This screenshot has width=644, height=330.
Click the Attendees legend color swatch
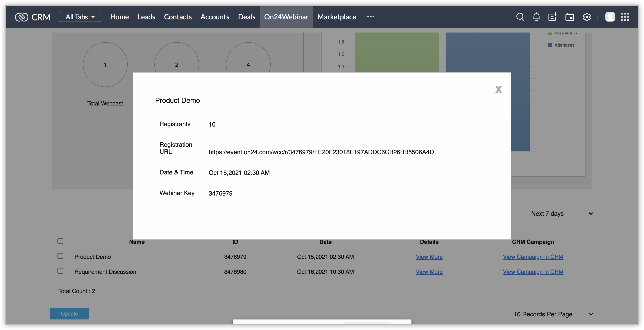(x=550, y=45)
